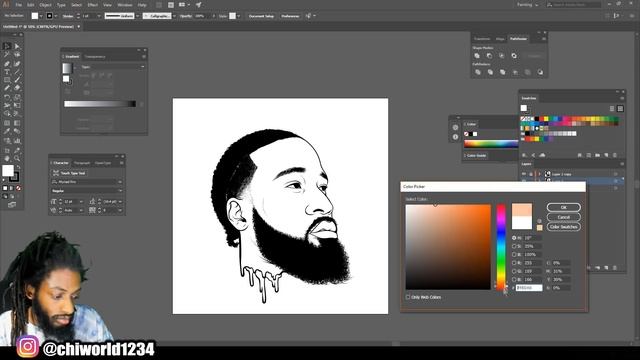Select the G green radio button
The height and width of the screenshot is (360, 640).
coord(514,271)
